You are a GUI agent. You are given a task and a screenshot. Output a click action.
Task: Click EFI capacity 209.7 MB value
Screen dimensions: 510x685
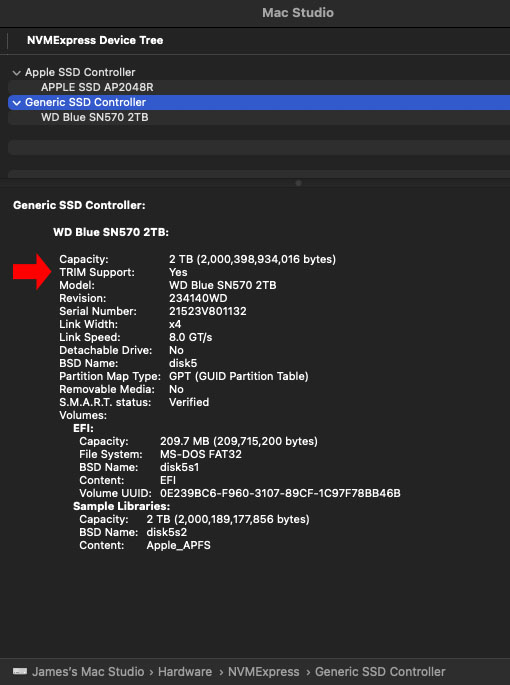[x=239, y=441]
